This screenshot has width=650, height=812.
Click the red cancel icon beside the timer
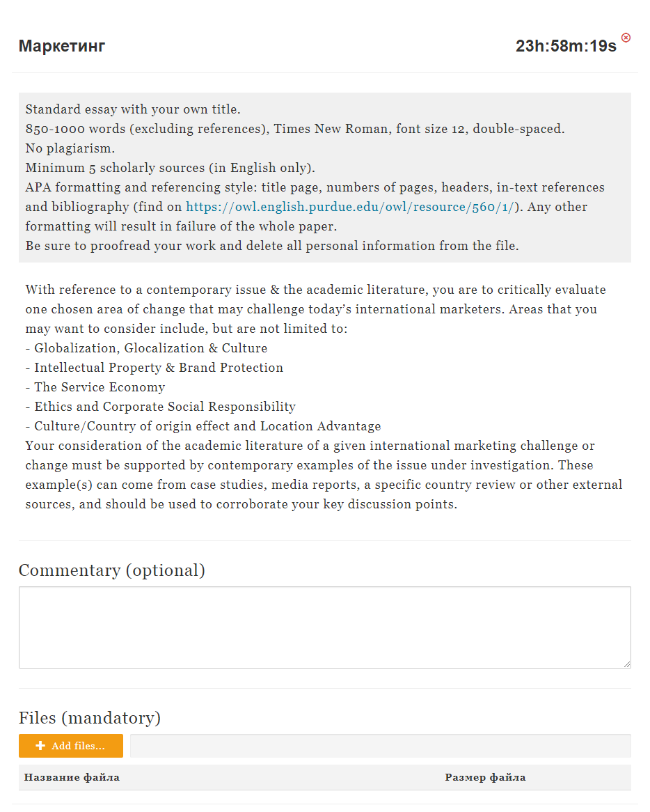[626, 38]
